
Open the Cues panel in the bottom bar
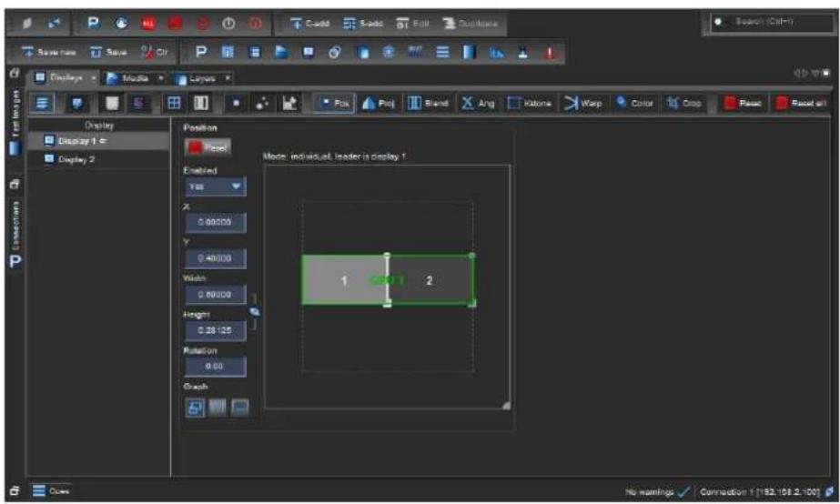click(x=51, y=490)
